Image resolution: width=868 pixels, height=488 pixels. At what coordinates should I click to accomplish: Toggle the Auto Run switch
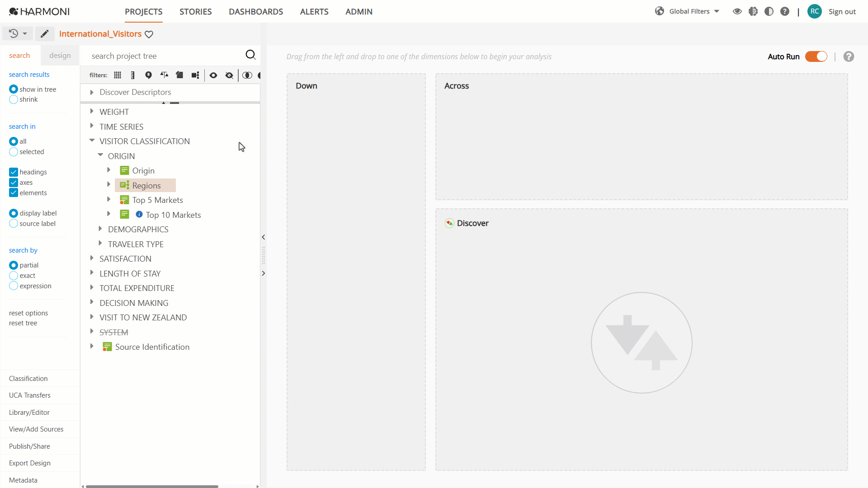(x=816, y=56)
